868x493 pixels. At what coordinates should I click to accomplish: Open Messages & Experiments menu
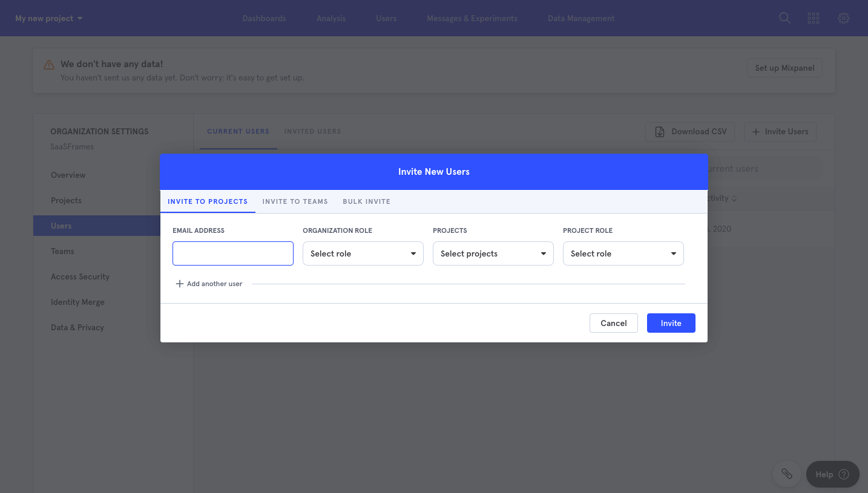tap(472, 18)
